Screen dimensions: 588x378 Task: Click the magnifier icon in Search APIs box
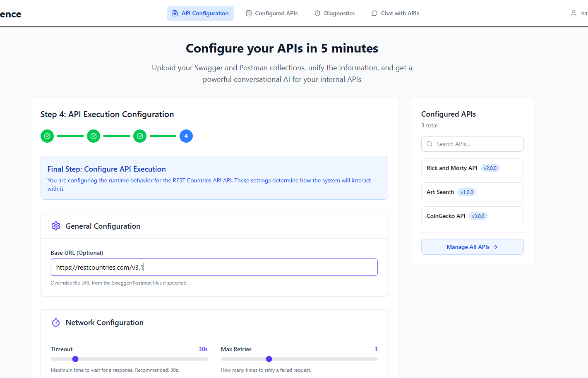429,144
